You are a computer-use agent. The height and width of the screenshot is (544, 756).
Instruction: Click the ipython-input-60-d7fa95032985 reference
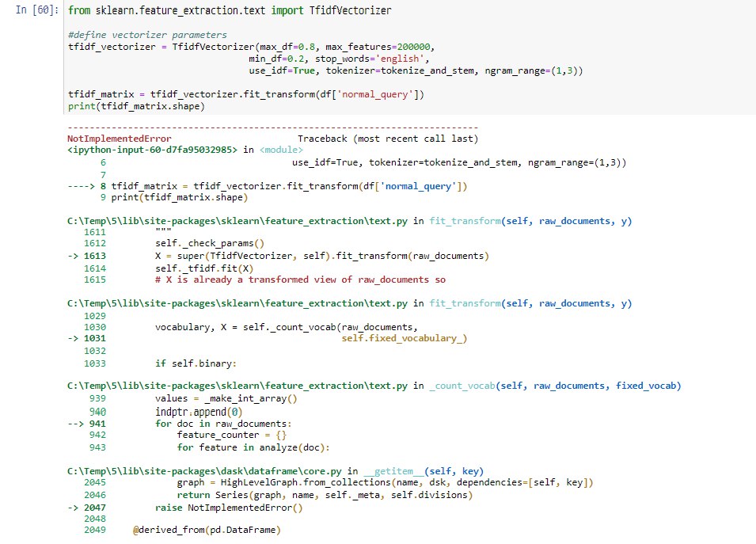point(152,150)
